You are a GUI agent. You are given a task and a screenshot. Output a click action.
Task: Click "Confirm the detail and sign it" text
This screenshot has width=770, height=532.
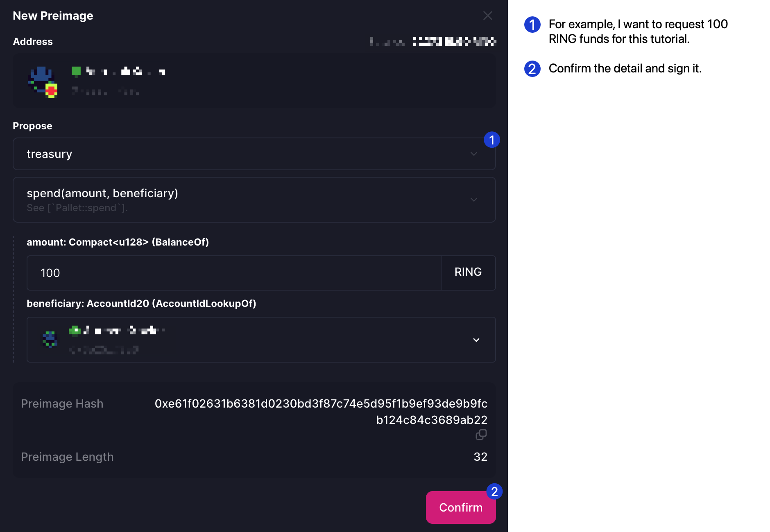point(625,69)
